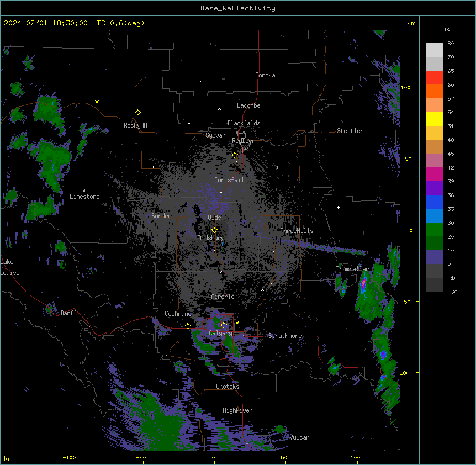
Task: Click the km unit label at bottom-left
Action: tap(8, 458)
